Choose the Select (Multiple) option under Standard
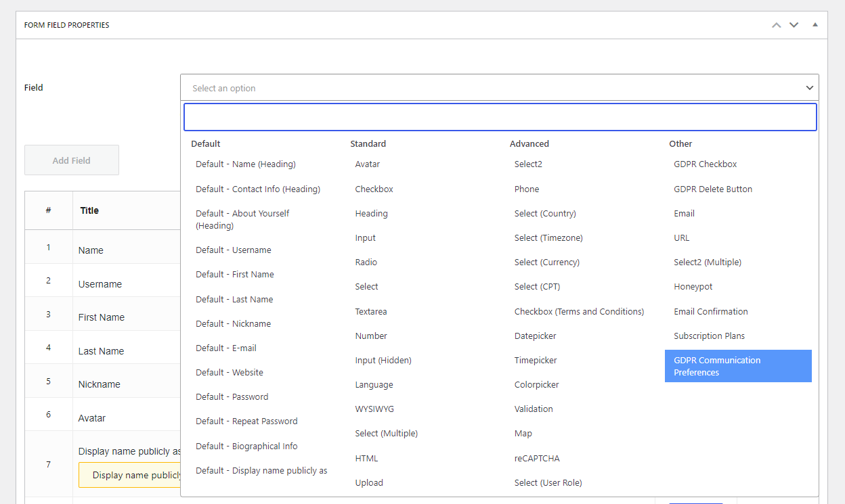This screenshot has width=845, height=504. (387, 434)
